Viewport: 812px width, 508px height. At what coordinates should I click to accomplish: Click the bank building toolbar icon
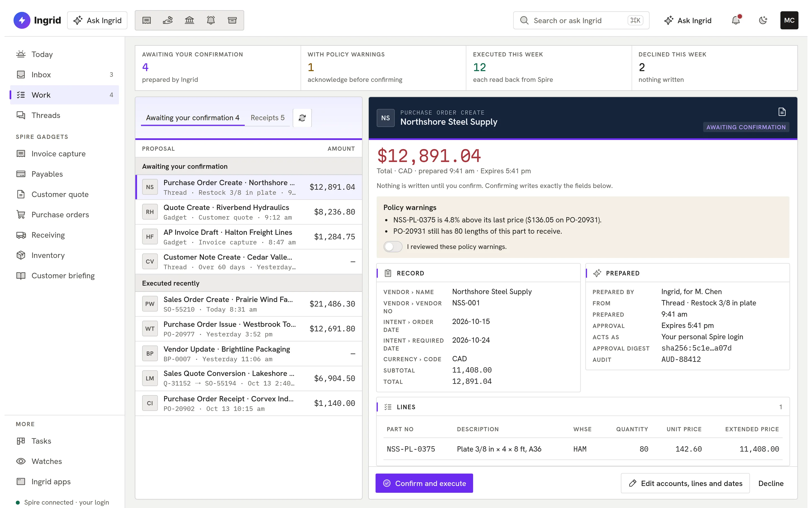[189, 21]
